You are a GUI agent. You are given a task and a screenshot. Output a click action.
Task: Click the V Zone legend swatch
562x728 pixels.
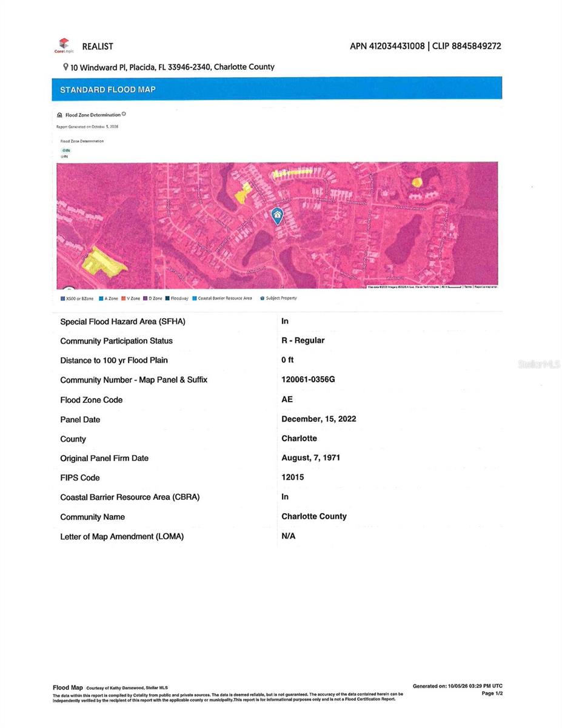click(x=123, y=298)
